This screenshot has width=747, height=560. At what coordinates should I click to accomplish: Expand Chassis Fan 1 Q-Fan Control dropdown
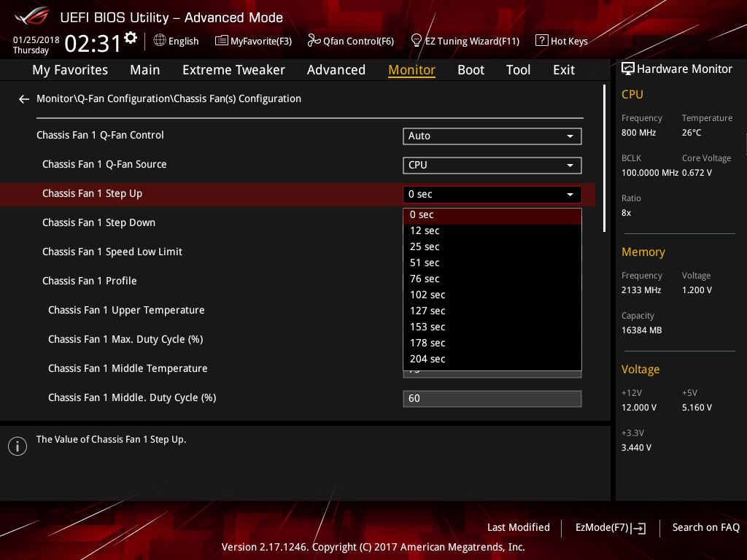click(492, 136)
